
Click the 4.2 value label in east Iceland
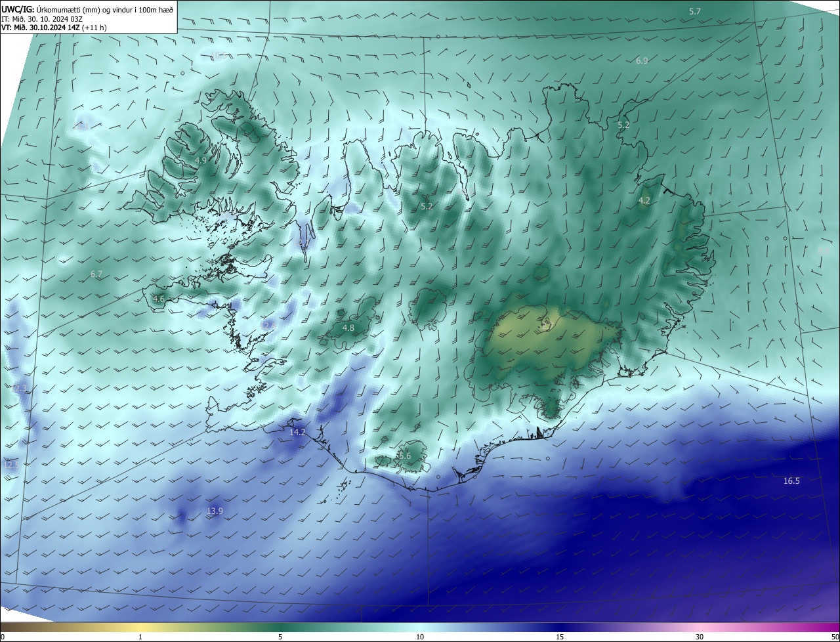pos(644,201)
